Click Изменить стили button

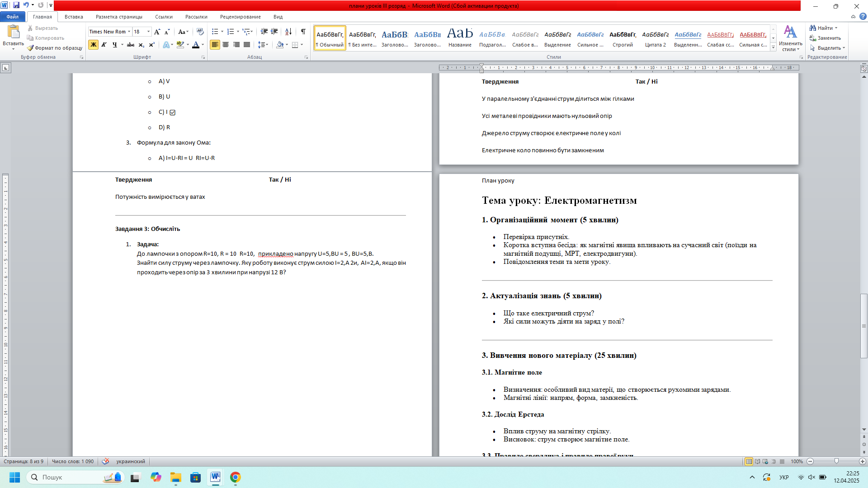point(790,38)
